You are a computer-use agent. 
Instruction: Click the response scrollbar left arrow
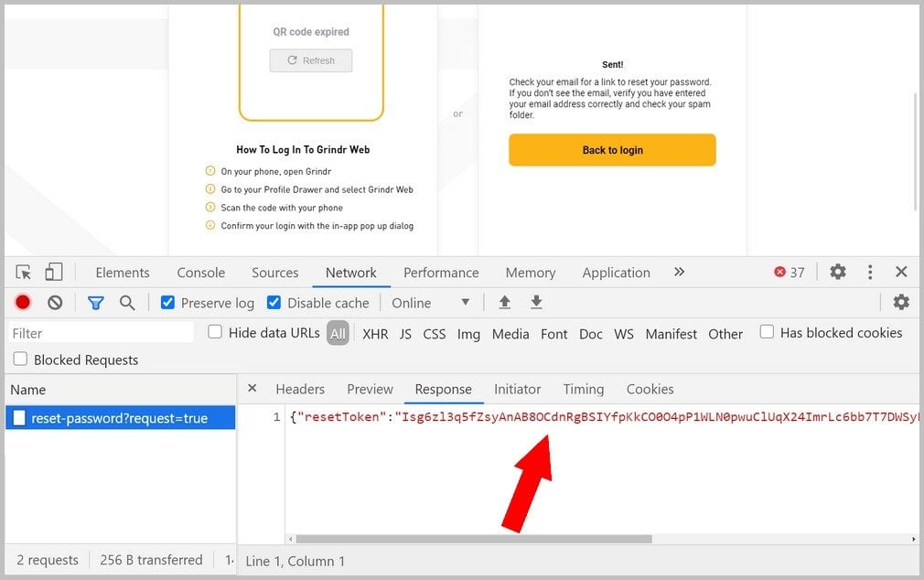click(x=291, y=539)
